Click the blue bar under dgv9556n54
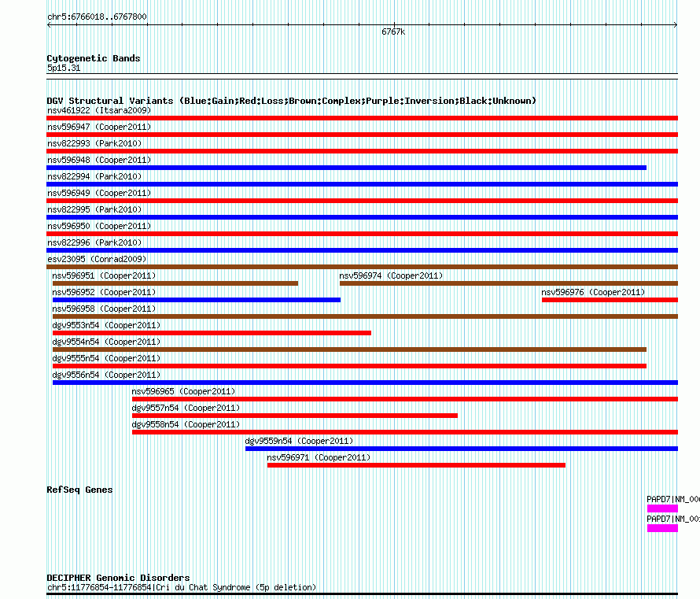The width and height of the screenshot is (700, 599). pyautogui.click(x=365, y=383)
